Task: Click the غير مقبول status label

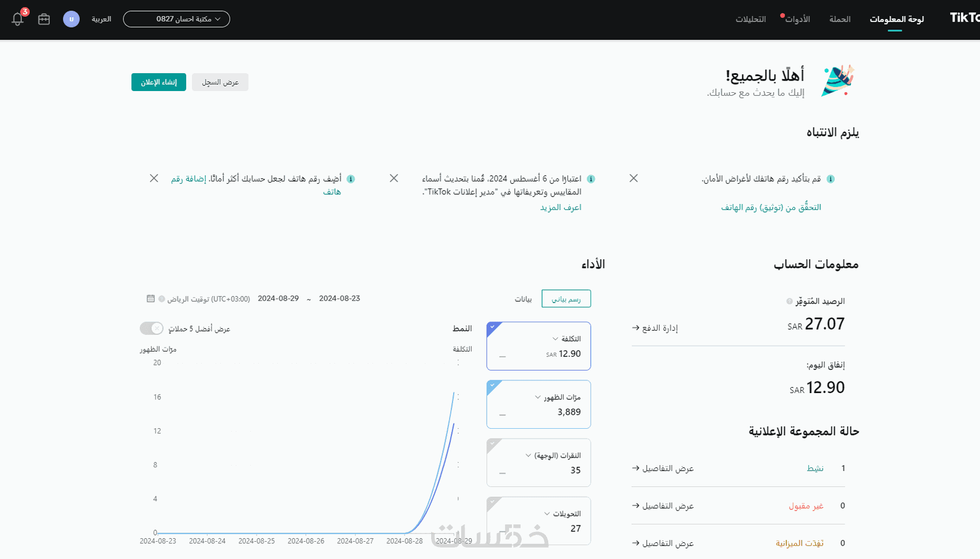Action: tap(806, 506)
